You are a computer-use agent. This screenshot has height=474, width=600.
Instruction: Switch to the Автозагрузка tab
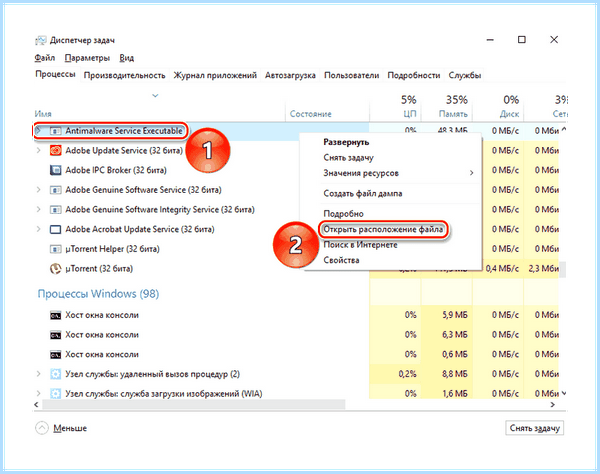290,75
